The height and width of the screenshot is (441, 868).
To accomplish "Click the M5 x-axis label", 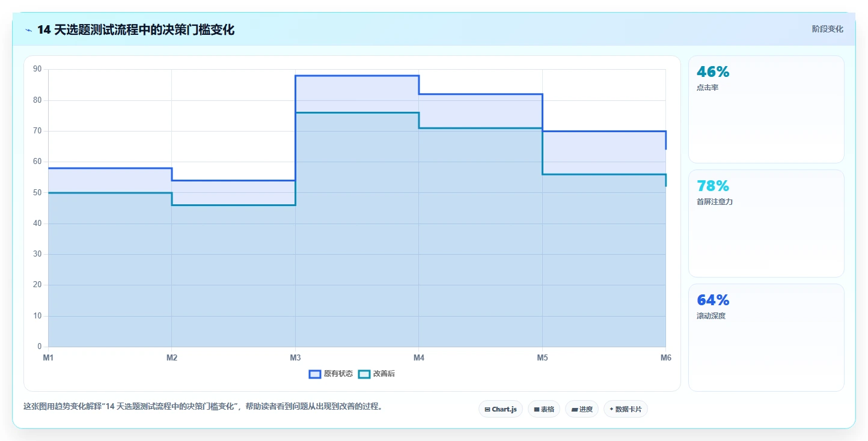I will point(542,358).
